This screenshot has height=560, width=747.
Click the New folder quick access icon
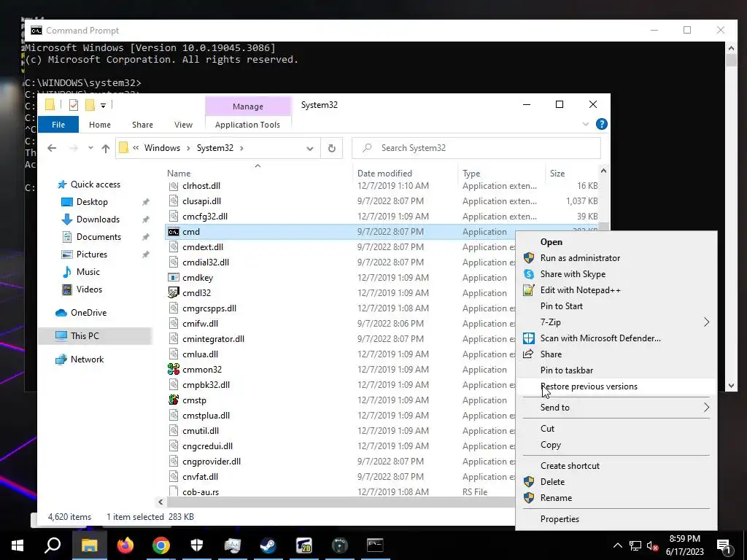pyautogui.click(x=90, y=105)
